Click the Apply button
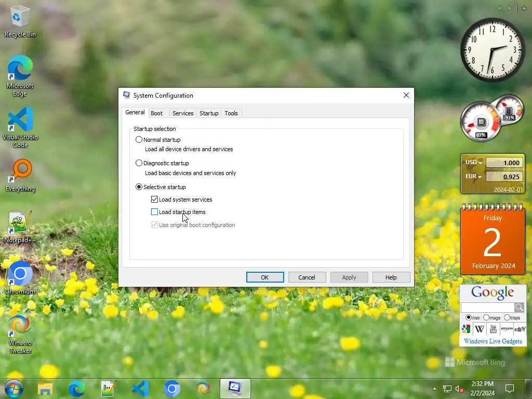The height and width of the screenshot is (399, 532). pyautogui.click(x=349, y=277)
